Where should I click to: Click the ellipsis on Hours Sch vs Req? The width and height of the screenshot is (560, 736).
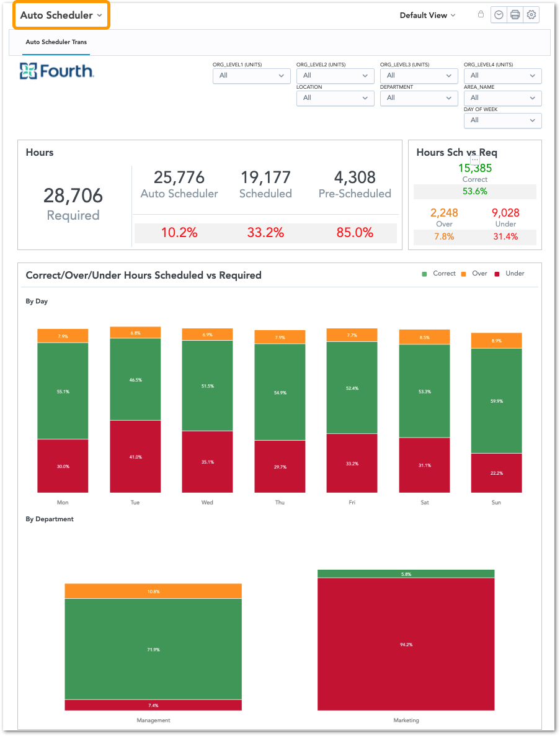[x=475, y=159]
